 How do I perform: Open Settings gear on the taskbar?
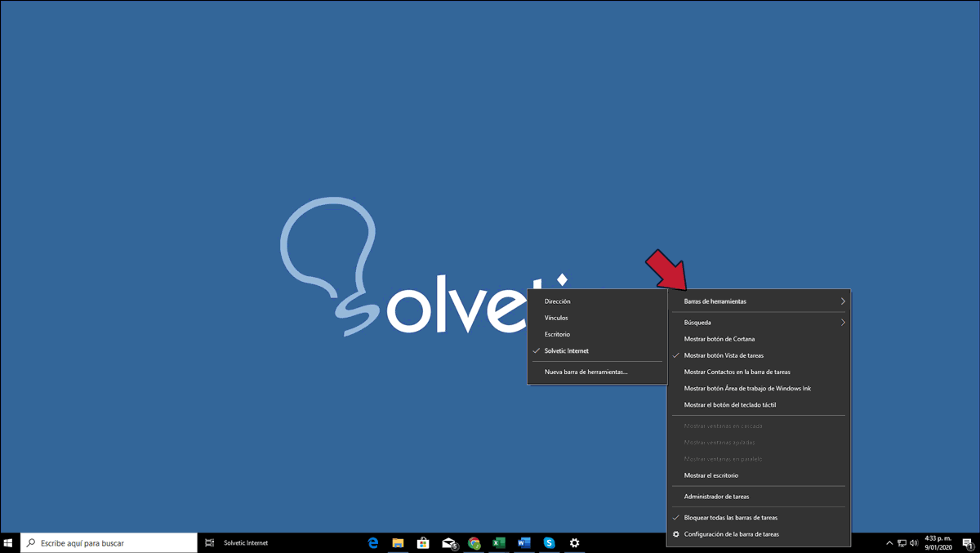click(575, 542)
